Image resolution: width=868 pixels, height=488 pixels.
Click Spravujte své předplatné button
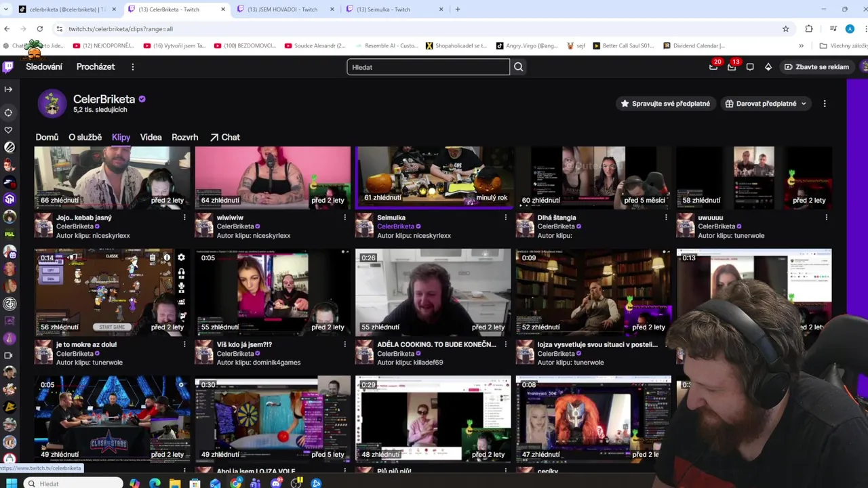(x=665, y=104)
